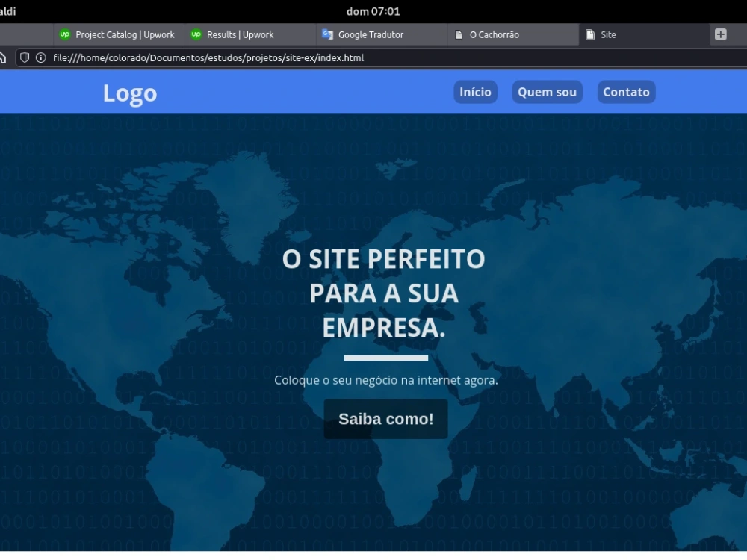Click page icon on Site tab

(590, 34)
